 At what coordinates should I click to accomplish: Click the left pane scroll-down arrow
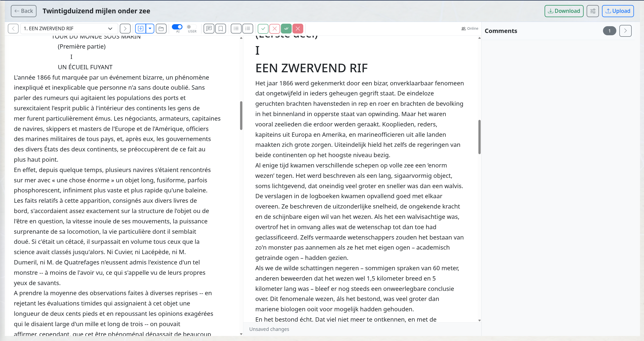click(x=241, y=334)
